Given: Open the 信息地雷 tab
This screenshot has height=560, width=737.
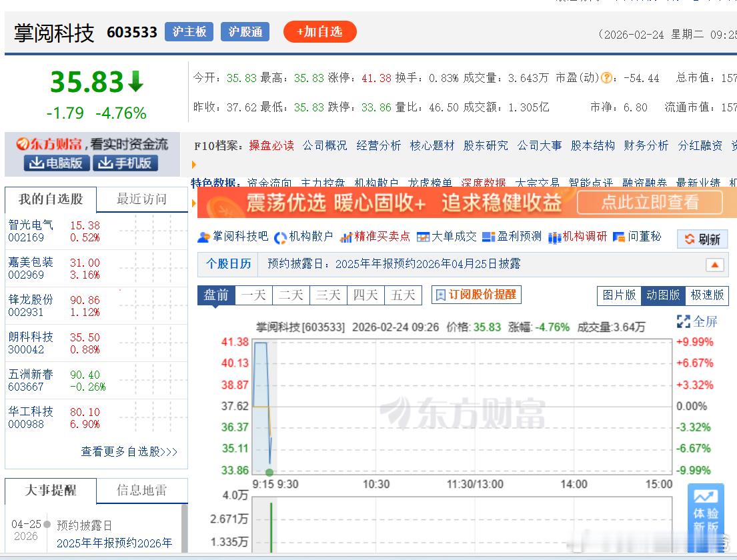Looking at the screenshot, I should click(142, 491).
